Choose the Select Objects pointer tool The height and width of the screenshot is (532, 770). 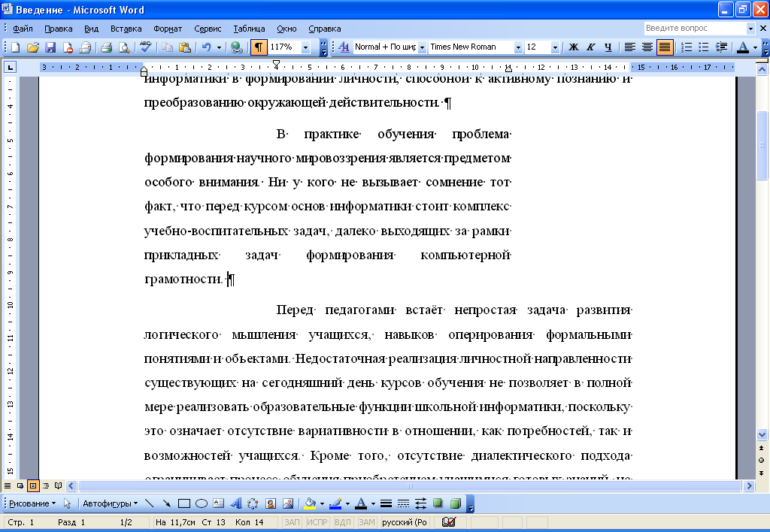(x=67, y=503)
